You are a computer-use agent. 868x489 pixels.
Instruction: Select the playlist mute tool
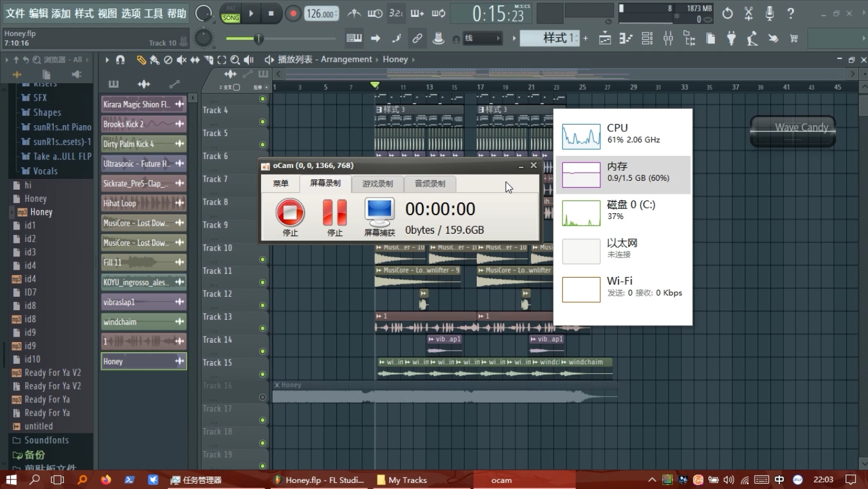[181, 60]
